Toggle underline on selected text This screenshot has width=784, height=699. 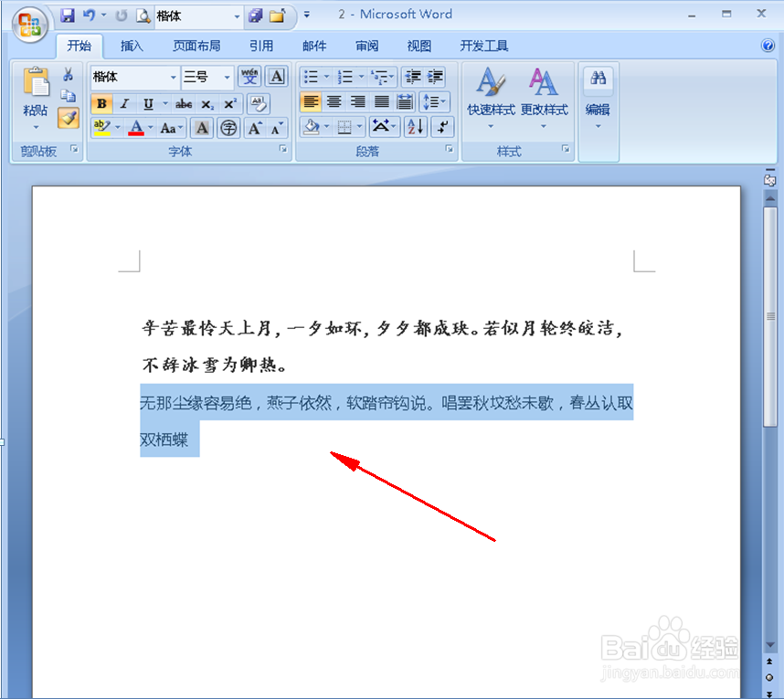click(146, 103)
